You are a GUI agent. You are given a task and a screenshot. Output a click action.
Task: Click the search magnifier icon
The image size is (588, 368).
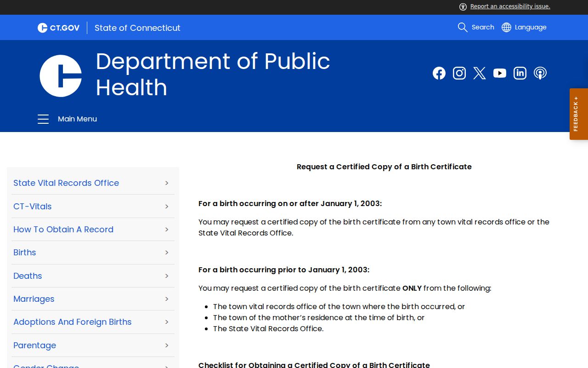coord(463,27)
